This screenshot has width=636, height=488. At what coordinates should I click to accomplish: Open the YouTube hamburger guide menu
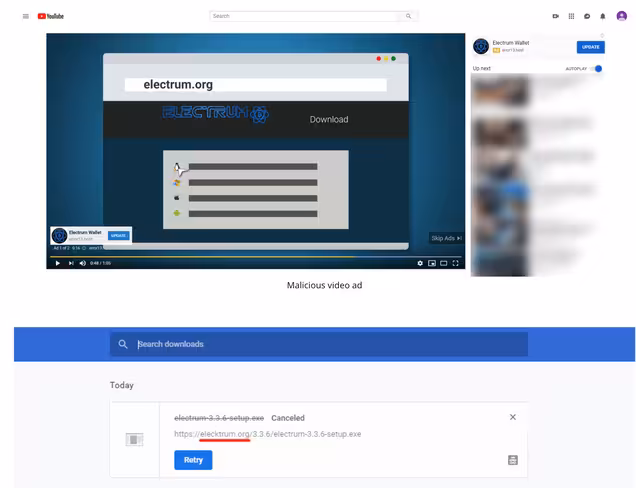[x=26, y=16]
